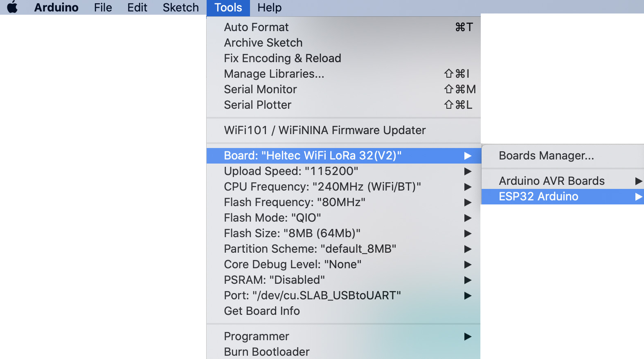
Task: Open WiFi101 / WiFiNINA Firmware Updater
Action: tap(324, 130)
